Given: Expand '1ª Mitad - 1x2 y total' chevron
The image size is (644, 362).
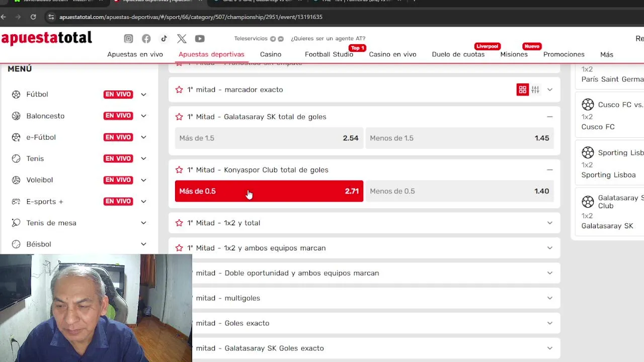Looking at the screenshot, I should pyautogui.click(x=549, y=223).
